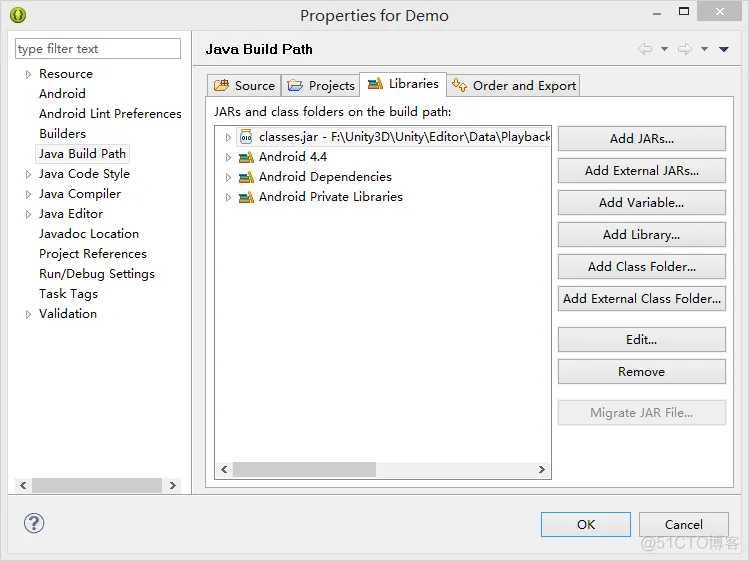
Task: Expand the classes.jar entry
Action: (x=228, y=137)
